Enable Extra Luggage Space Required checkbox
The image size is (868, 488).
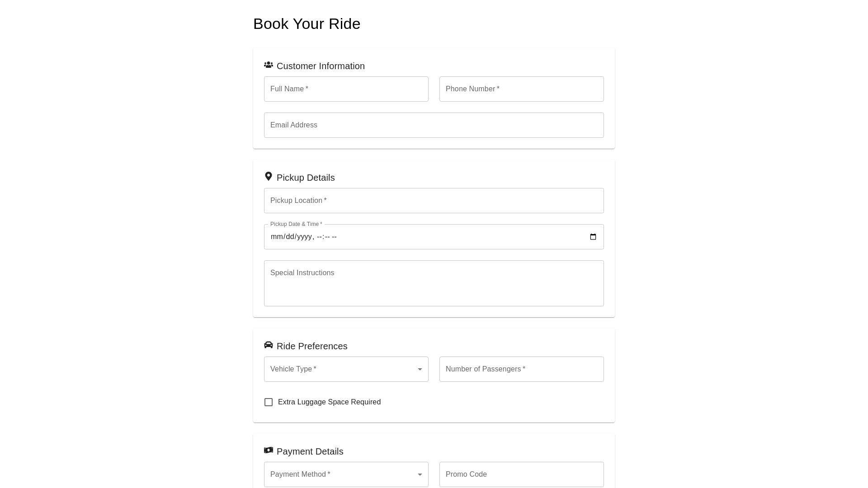(269, 402)
